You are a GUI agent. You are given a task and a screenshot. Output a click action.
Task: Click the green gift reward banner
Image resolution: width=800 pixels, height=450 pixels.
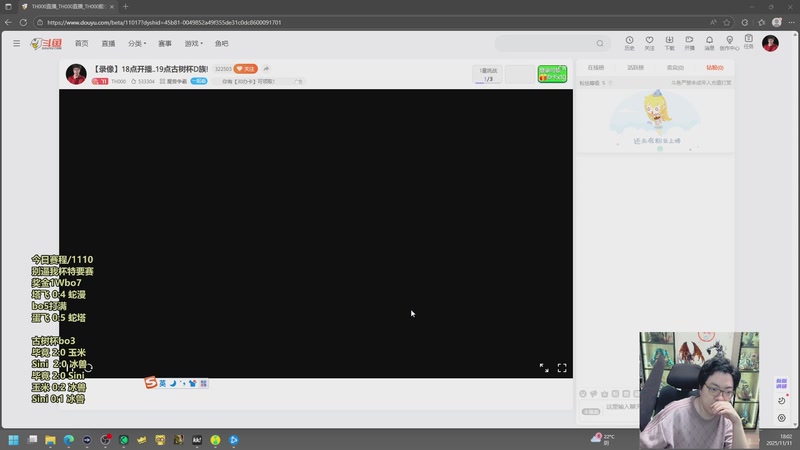click(x=552, y=74)
